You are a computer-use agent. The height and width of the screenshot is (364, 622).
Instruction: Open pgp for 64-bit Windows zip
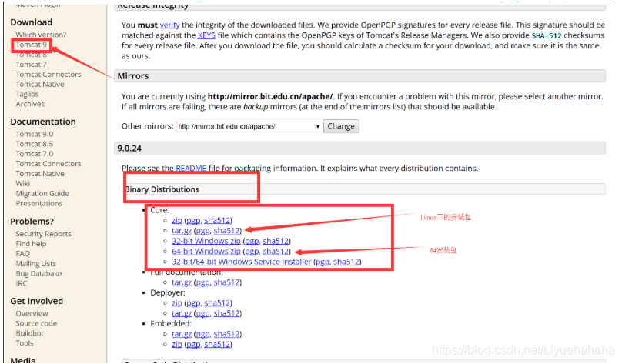click(252, 251)
